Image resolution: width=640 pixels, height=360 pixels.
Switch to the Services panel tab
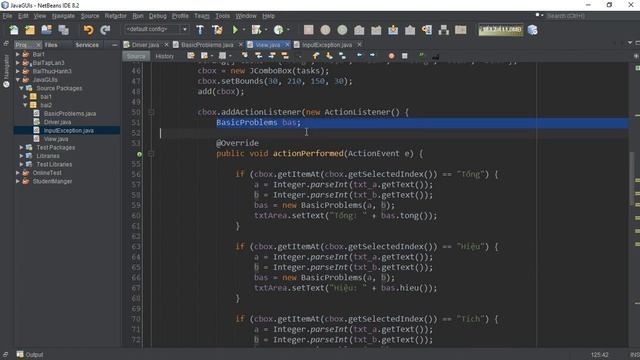click(x=87, y=45)
